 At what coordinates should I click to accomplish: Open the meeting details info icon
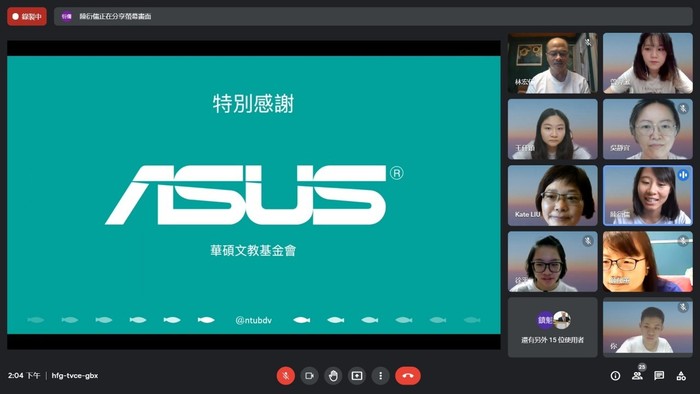click(615, 376)
